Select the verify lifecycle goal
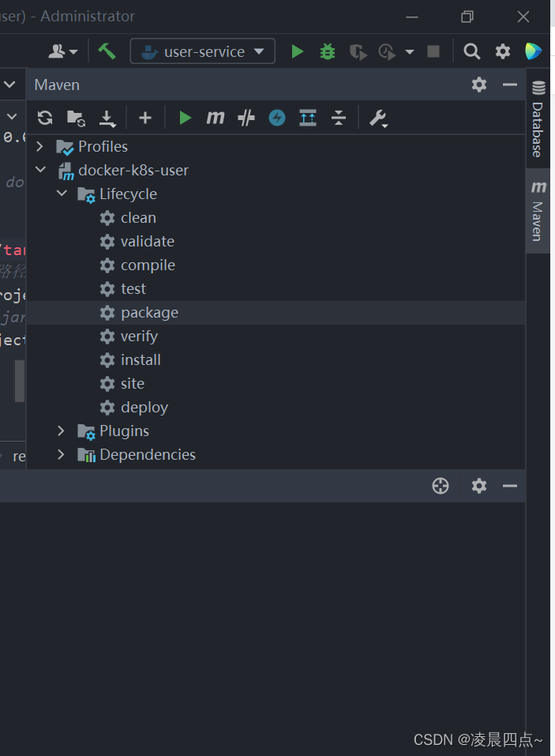Screen dimensions: 555x756 tap(139, 337)
